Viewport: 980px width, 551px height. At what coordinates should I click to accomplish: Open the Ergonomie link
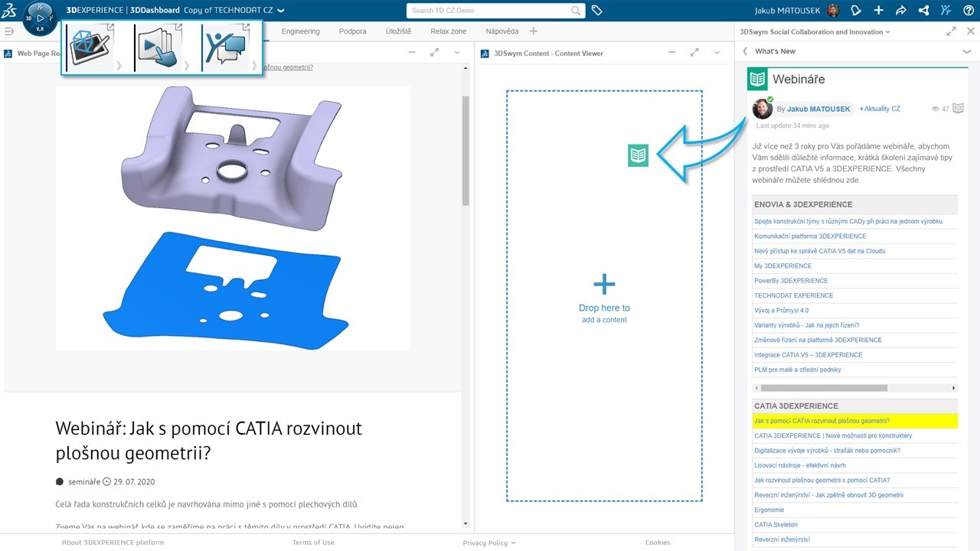(769, 510)
